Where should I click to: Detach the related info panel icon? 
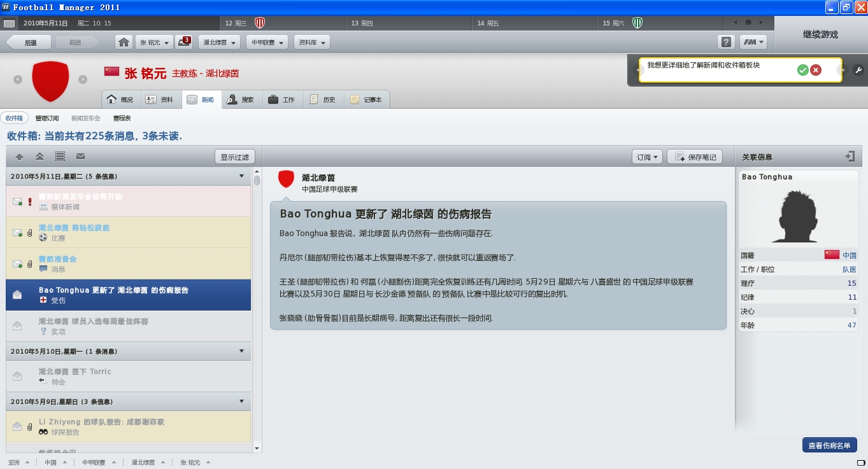pyautogui.click(x=850, y=156)
